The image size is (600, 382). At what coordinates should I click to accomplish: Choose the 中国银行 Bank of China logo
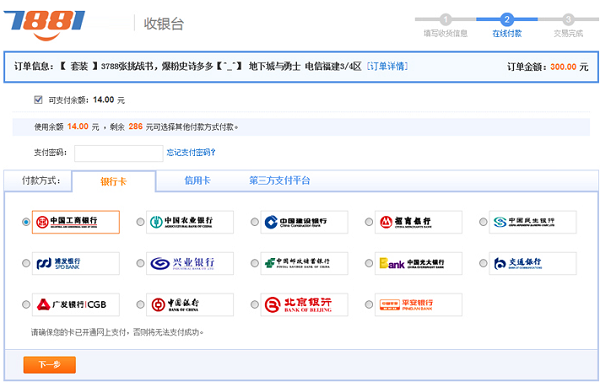click(x=190, y=305)
